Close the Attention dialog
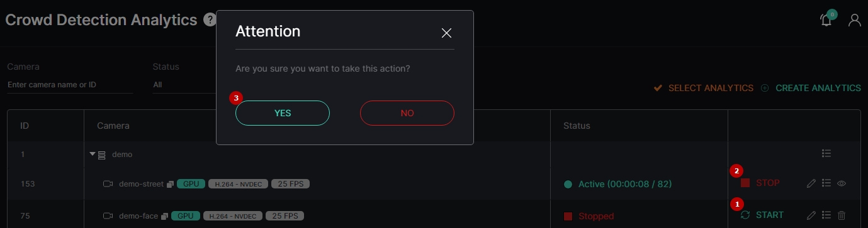The image size is (868, 228). pos(446,33)
